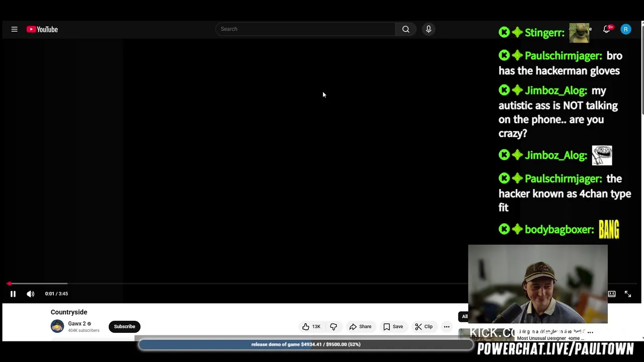Image resolution: width=644 pixels, height=362 pixels.
Task: Share the Countryside video
Action: pyautogui.click(x=360, y=327)
